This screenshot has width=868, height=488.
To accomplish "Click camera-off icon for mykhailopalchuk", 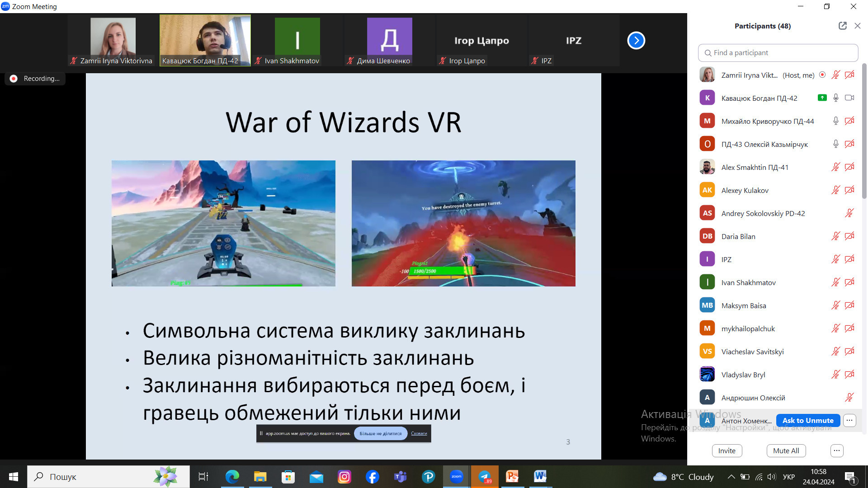I will pos(849,328).
